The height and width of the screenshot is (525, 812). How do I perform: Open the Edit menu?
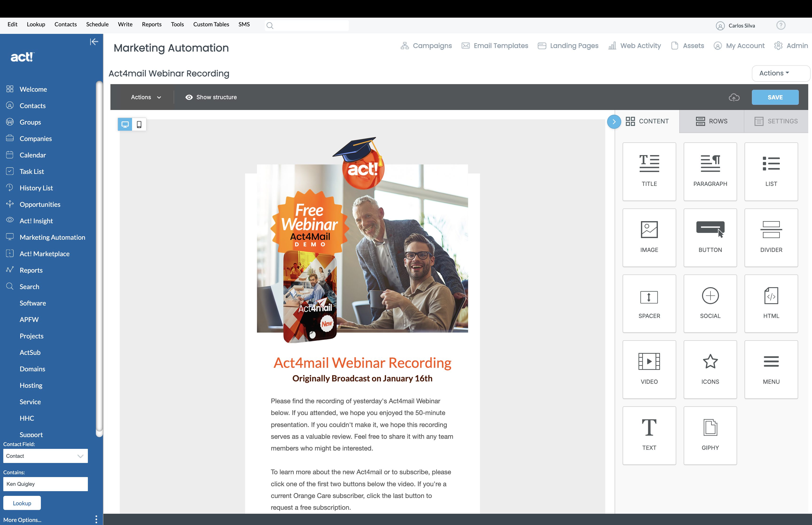[x=12, y=24]
